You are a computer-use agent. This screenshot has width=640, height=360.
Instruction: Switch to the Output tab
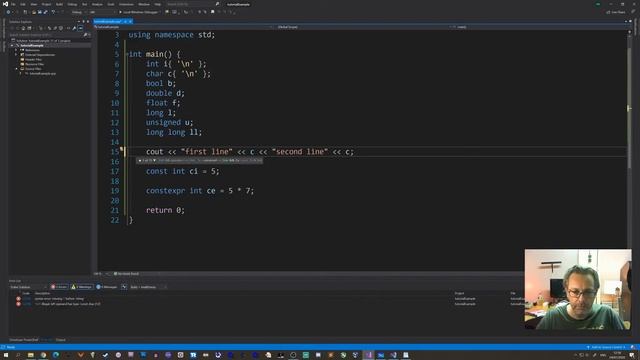(x=60, y=340)
